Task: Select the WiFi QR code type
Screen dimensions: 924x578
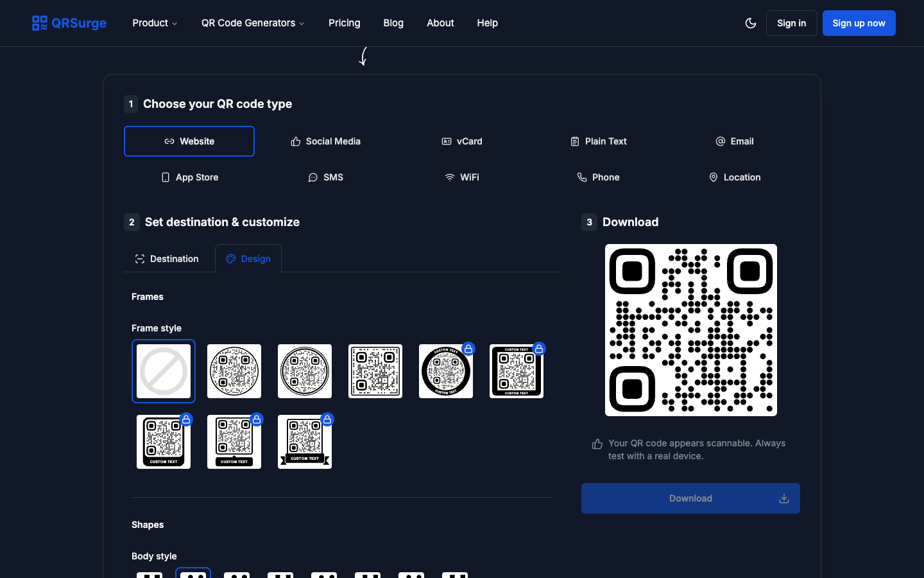Action: click(x=462, y=177)
